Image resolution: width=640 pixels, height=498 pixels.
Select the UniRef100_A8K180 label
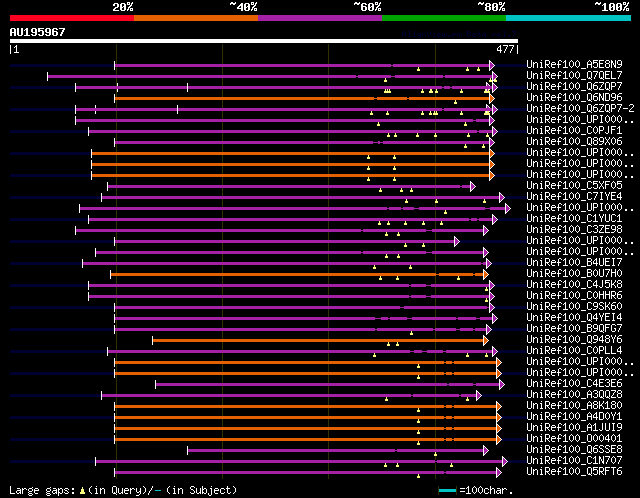point(574,405)
